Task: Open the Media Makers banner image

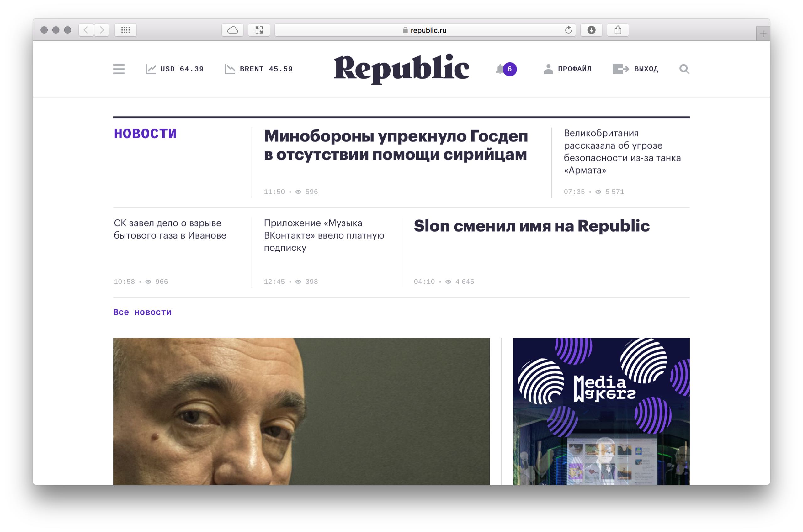Action: 601,411
